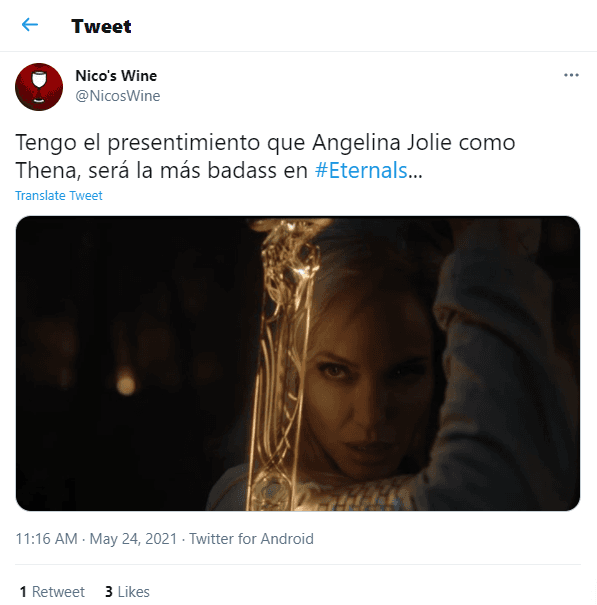Click the 11:16 AM time stamp
The height and width of the screenshot is (605, 597).
(47, 539)
